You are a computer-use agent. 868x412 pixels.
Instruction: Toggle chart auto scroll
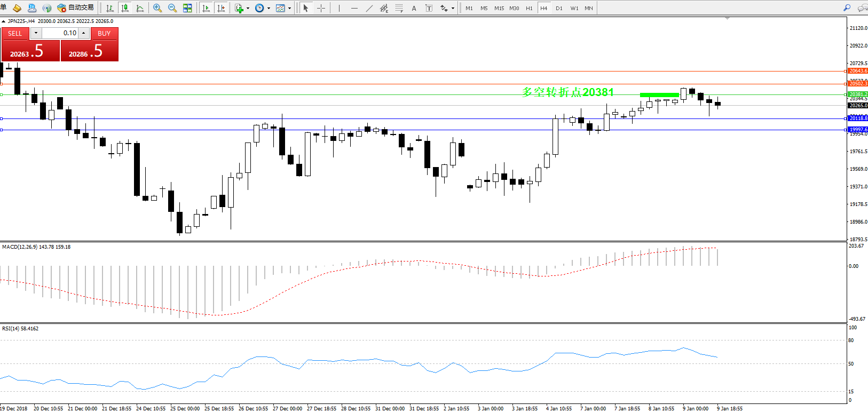pyautogui.click(x=206, y=8)
